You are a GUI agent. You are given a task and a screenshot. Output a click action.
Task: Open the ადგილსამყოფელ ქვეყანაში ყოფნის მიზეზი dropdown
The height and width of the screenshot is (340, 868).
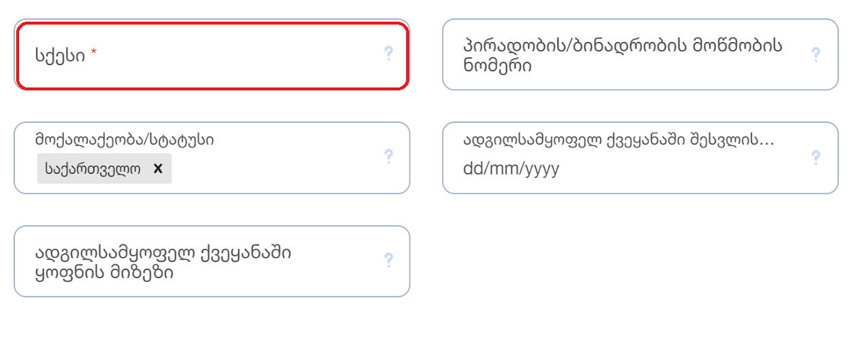coord(212,261)
